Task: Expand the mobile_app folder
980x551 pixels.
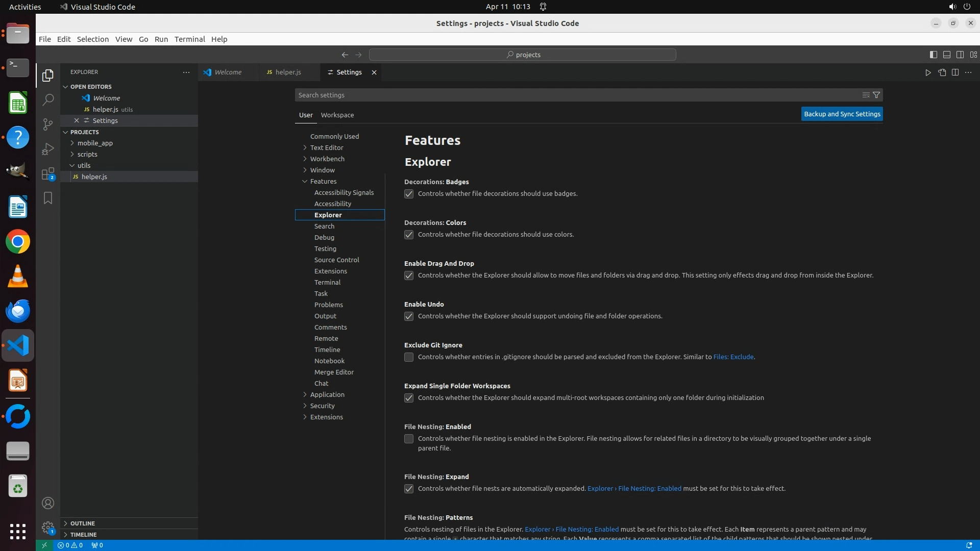Action: tap(95, 143)
